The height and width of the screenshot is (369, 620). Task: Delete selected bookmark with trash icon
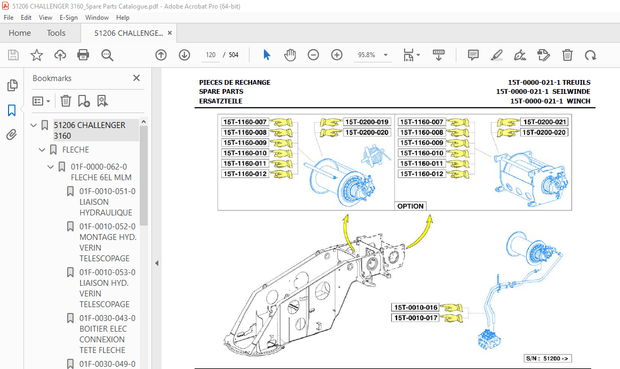coord(66,101)
